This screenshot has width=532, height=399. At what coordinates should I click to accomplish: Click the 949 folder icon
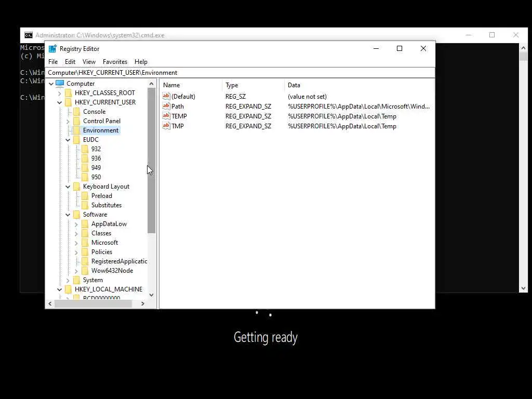coord(85,168)
